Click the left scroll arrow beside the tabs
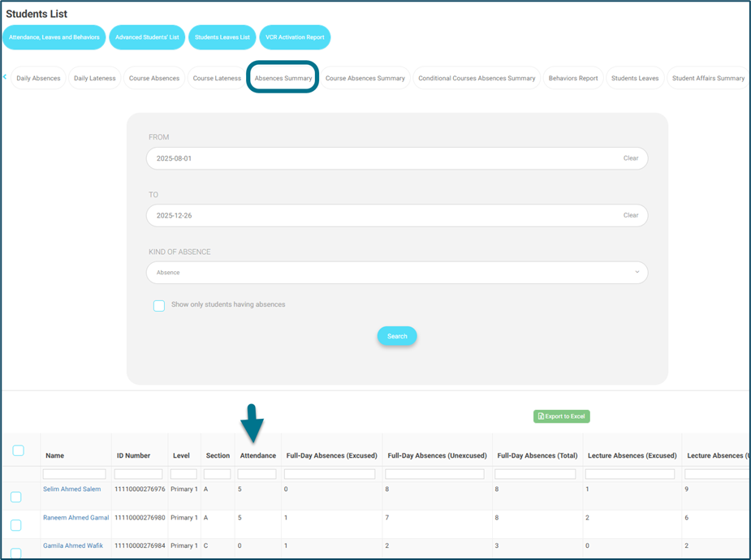Viewport: 751px width, 560px height. coord(5,77)
